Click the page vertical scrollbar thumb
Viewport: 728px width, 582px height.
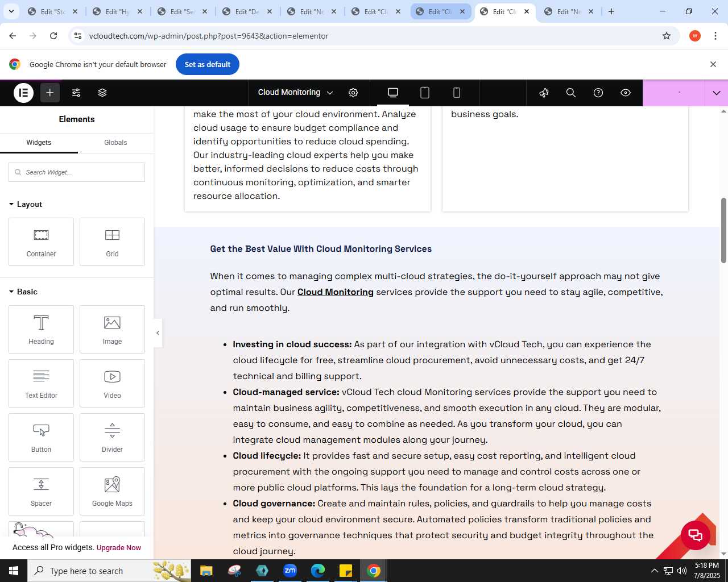723,230
